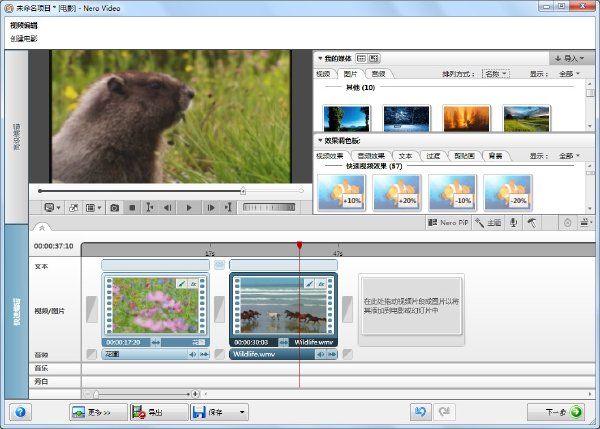Viewport: 600px width, 429px height.
Task: Select the tree and blue sky picture thumbnail
Action: pos(347,119)
